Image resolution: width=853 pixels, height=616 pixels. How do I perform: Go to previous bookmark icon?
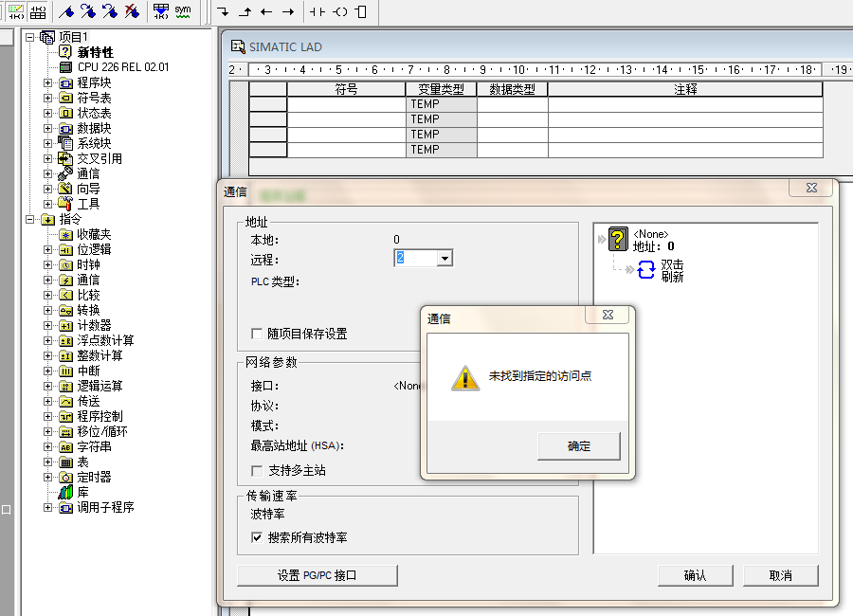click(110, 11)
